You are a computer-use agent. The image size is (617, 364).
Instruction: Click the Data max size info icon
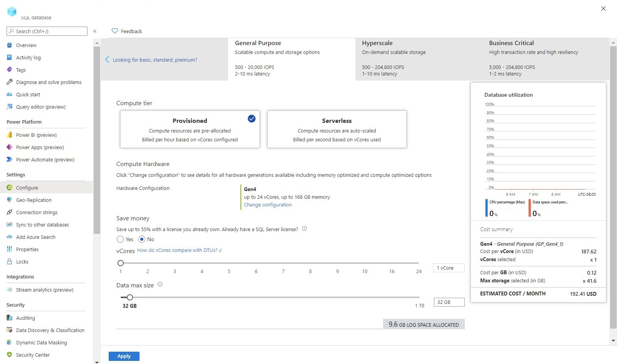pyautogui.click(x=160, y=284)
